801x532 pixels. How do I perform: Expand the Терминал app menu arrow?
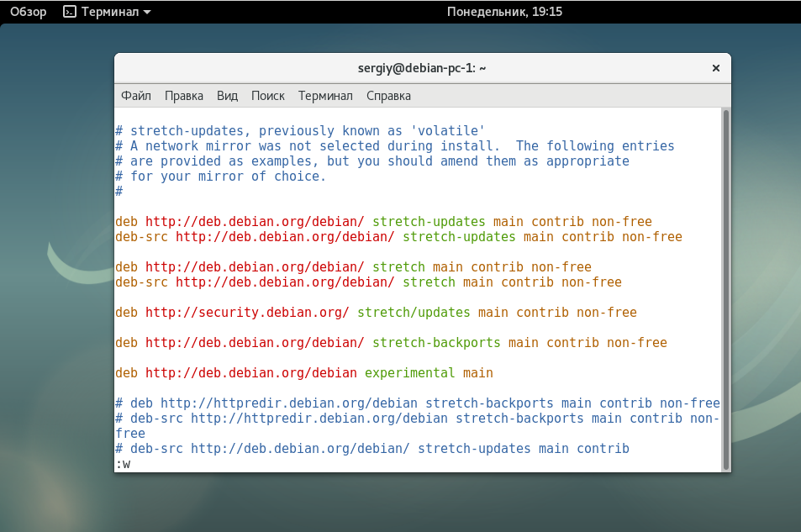148,13
